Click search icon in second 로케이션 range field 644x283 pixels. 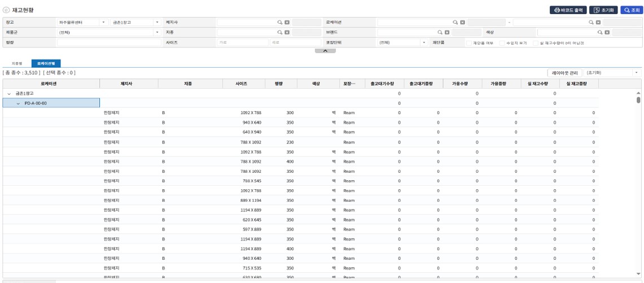(591, 22)
